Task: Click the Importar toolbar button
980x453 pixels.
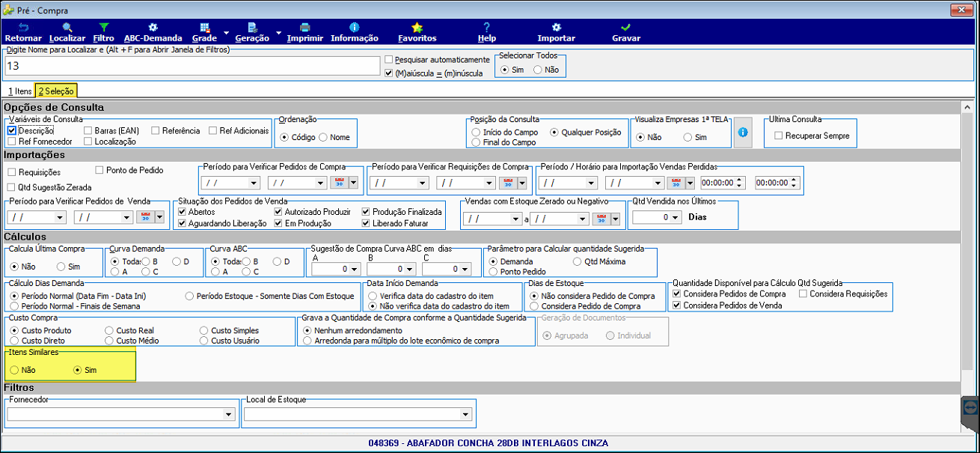Action: (x=556, y=32)
